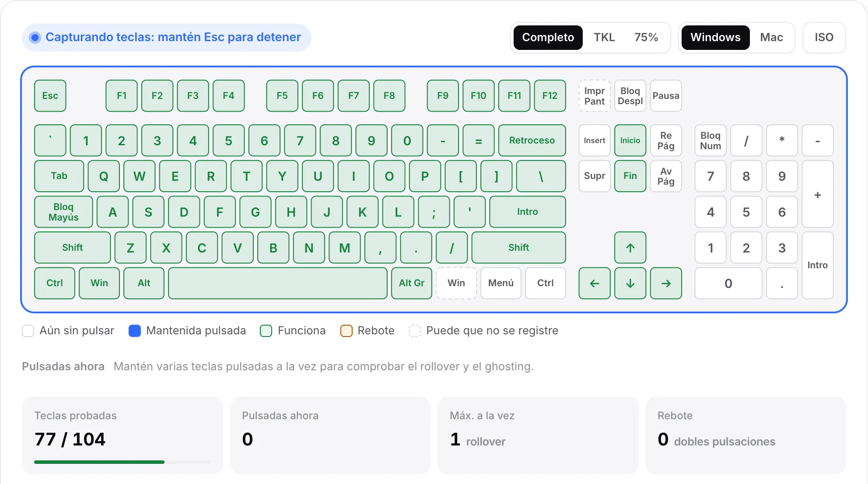Click the 'Máx. a la vez' rollover card
Screen dimensions: 868x484
pos(538,435)
